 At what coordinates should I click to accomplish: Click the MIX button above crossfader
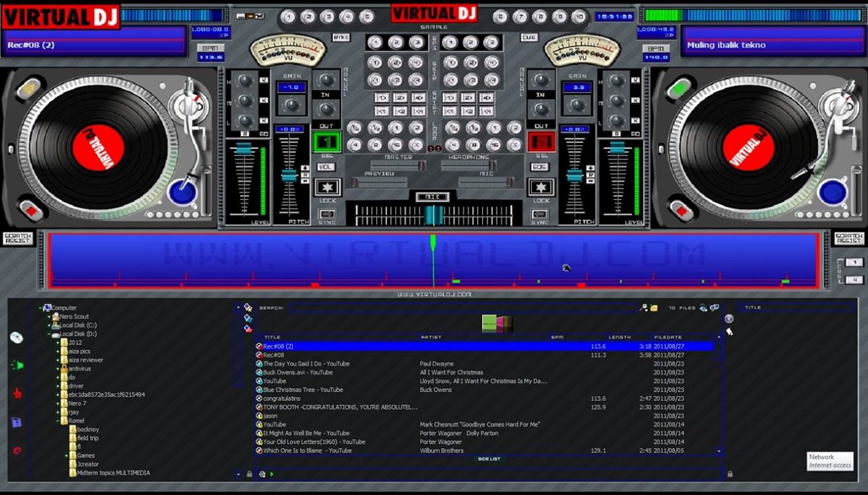tap(433, 197)
